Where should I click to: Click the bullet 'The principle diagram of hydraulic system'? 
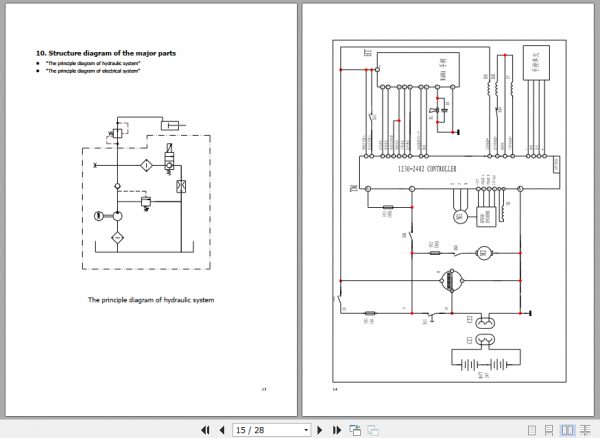click(93, 63)
